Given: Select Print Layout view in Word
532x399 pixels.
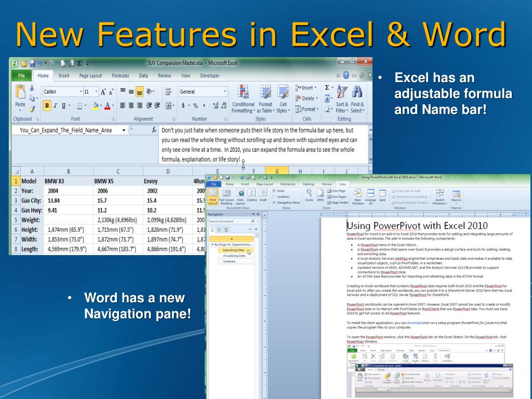Looking at the screenshot, I should tap(212, 197).
